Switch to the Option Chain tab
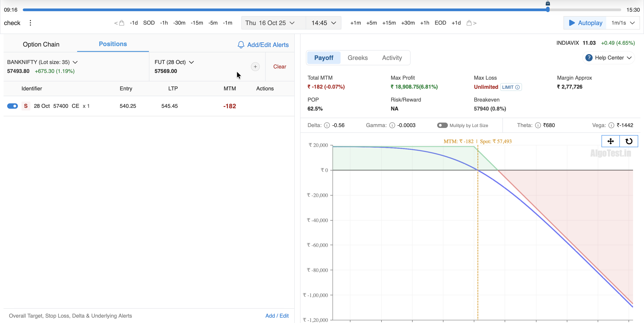The height and width of the screenshot is (323, 644). pyautogui.click(x=41, y=44)
